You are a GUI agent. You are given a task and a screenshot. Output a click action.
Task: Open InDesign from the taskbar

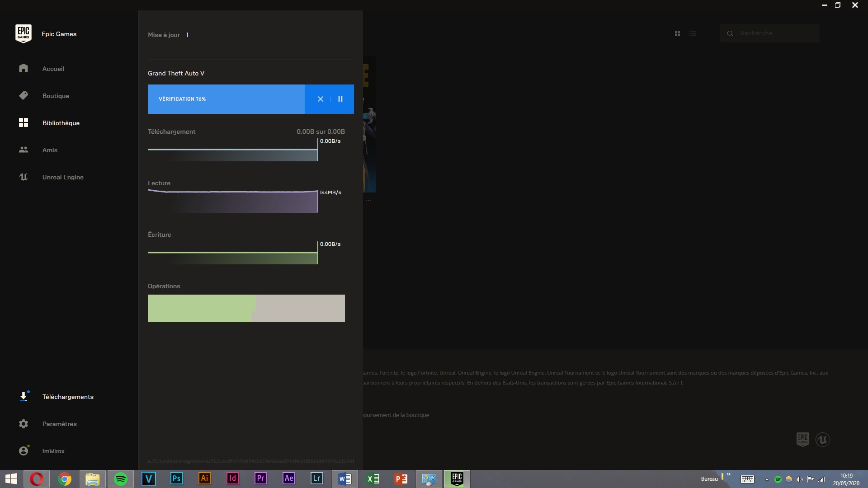click(233, 479)
